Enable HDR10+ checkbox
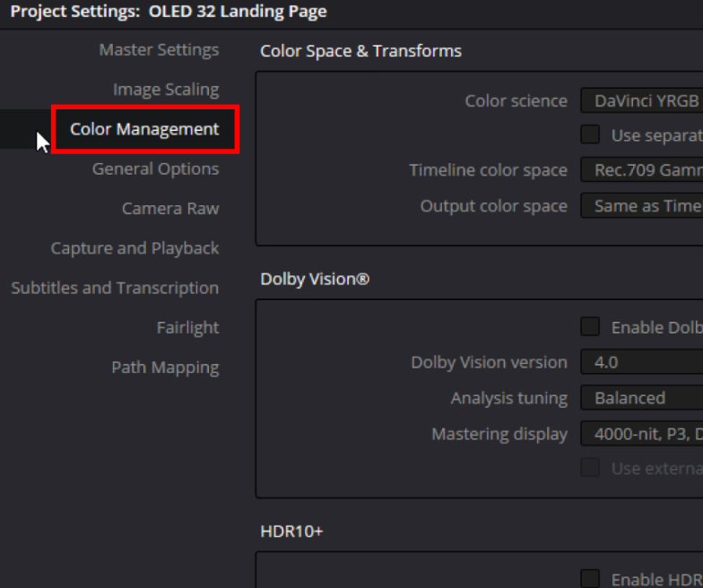703x588 pixels. tap(590, 579)
